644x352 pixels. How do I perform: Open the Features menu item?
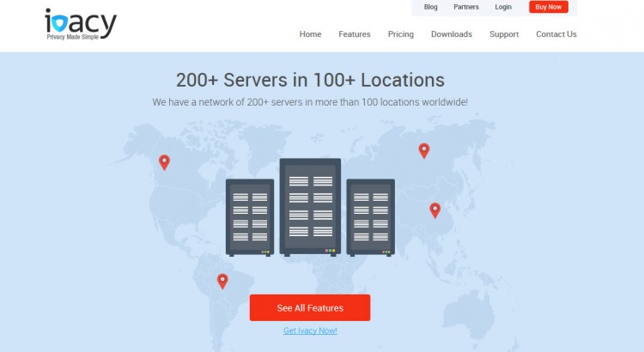point(355,34)
